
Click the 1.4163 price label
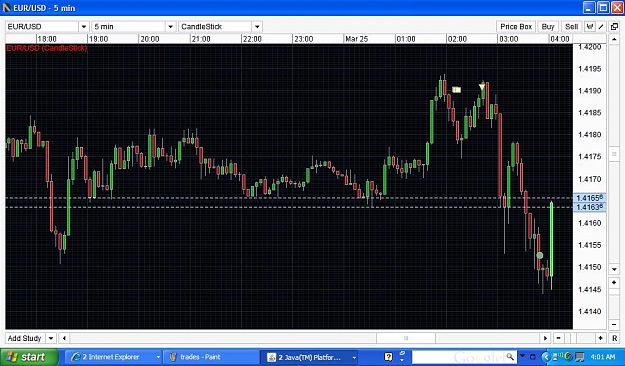point(590,207)
